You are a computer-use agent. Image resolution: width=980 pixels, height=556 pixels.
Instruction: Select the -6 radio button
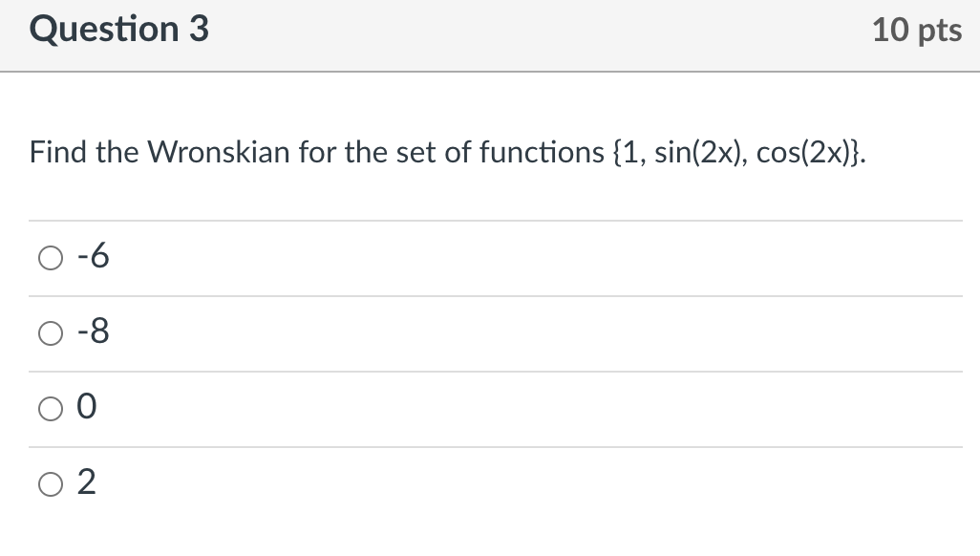click(x=51, y=258)
